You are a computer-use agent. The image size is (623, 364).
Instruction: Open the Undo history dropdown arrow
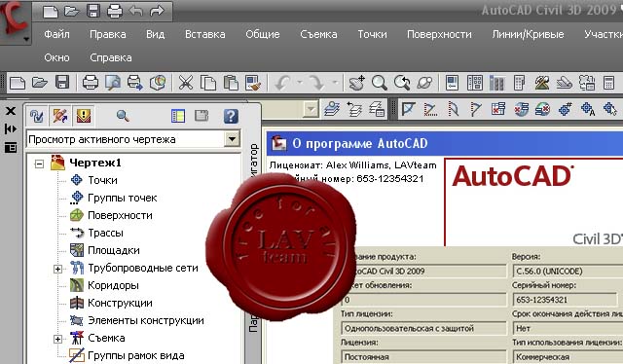click(x=300, y=83)
